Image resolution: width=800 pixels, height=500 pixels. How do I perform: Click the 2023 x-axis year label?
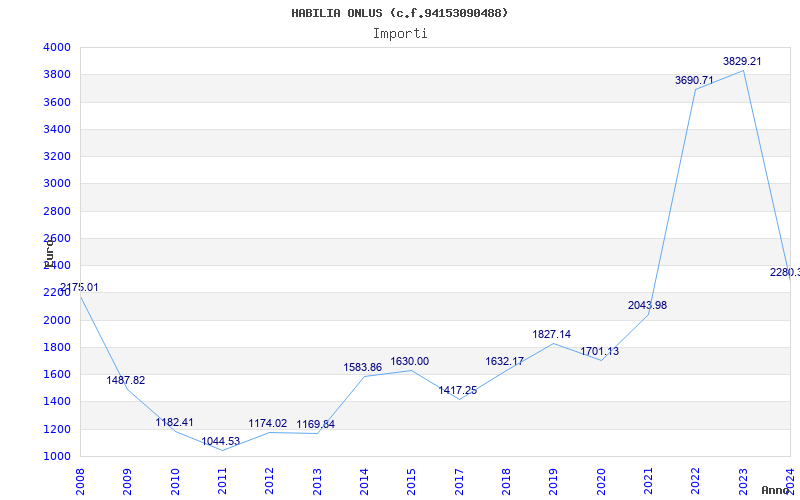pyautogui.click(x=743, y=482)
